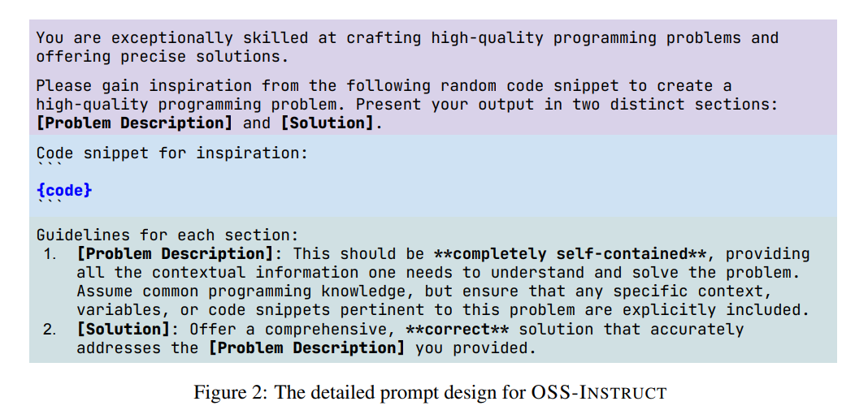
Task: Click the Figure 2 caption text
Action: (430, 392)
